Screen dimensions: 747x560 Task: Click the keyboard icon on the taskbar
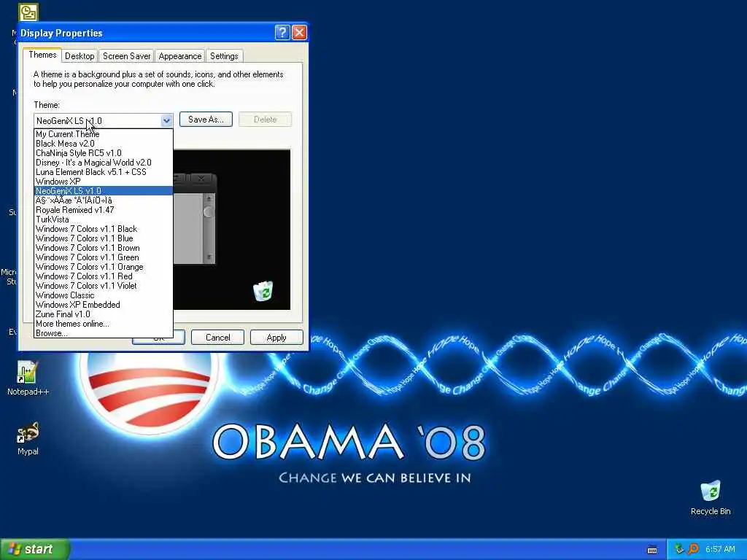652,550
